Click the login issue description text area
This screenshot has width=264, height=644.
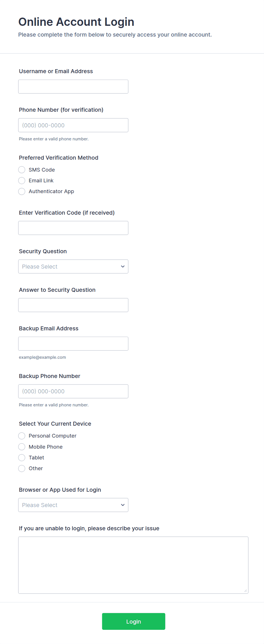(x=133, y=565)
